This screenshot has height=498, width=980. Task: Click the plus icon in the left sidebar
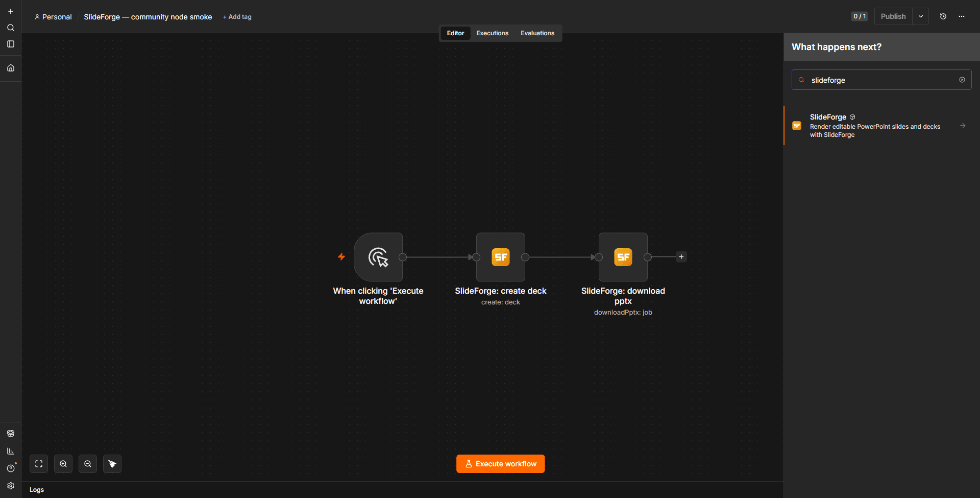(x=10, y=11)
